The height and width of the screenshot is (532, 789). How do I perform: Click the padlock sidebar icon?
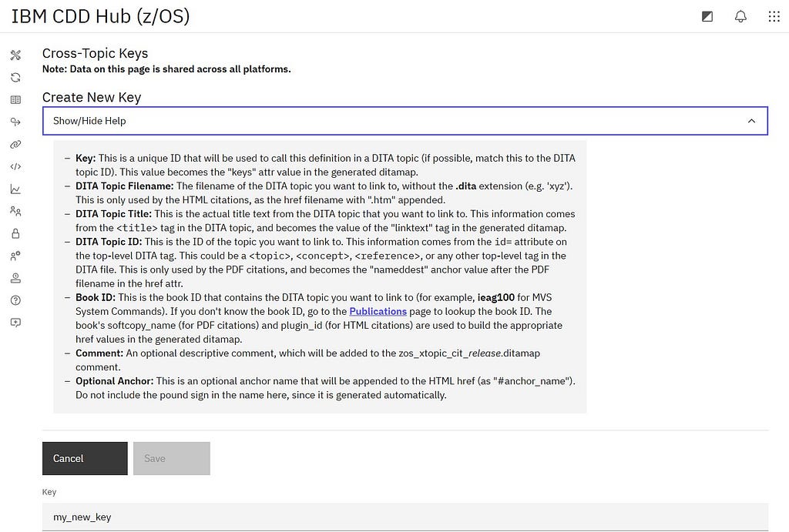[x=15, y=233]
